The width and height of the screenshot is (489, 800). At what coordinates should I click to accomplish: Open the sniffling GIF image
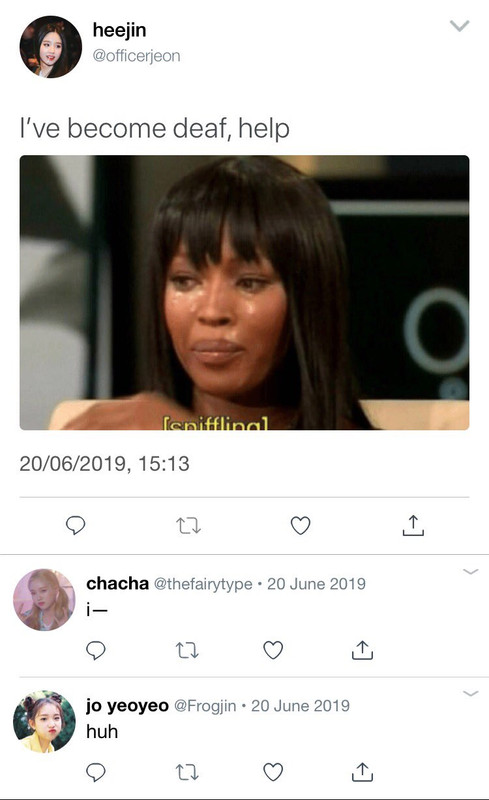[x=244, y=292]
